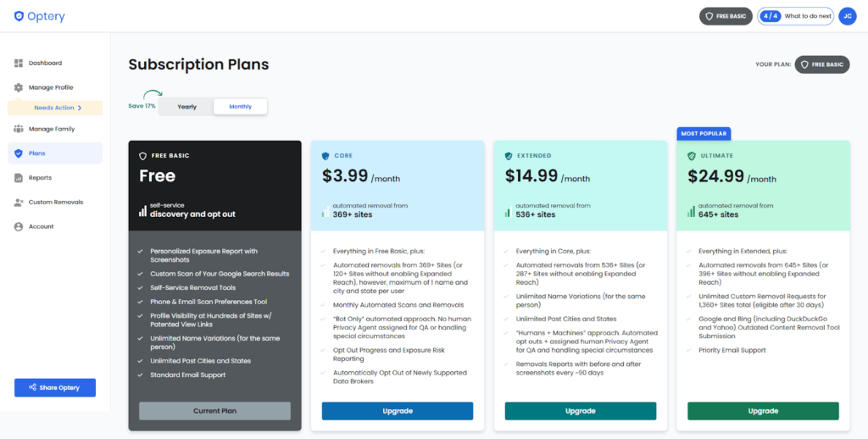The width and height of the screenshot is (868, 439).
Task: Upgrade to the Ultimate plan
Action: pyautogui.click(x=763, y=411)
